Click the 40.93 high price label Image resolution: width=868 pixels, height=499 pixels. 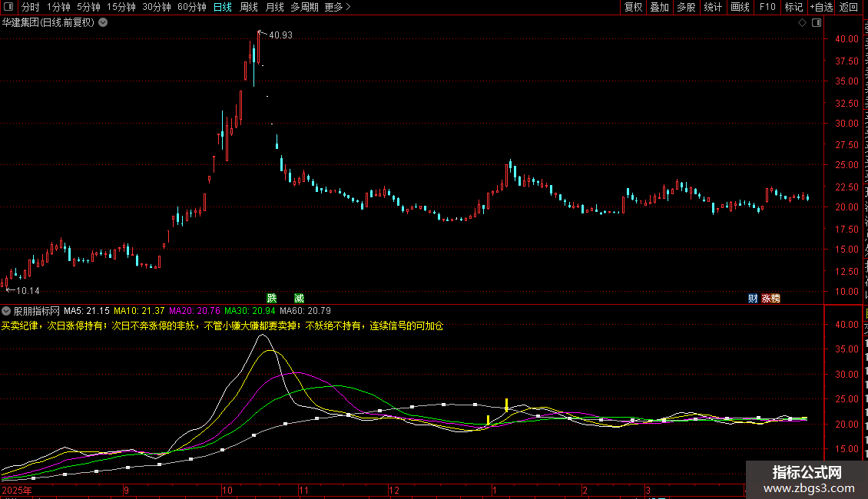(x=280, y=35)
